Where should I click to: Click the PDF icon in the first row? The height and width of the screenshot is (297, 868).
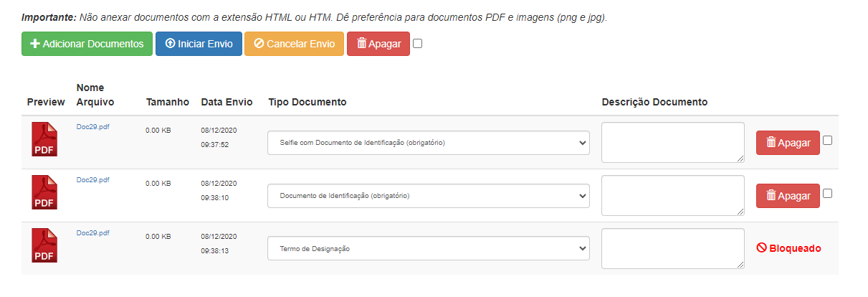tap(44, 139)
